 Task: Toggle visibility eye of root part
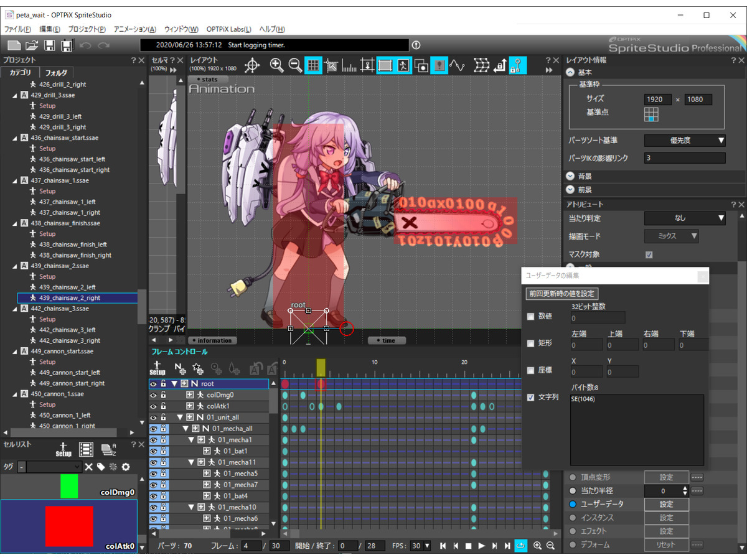[153, 384]
